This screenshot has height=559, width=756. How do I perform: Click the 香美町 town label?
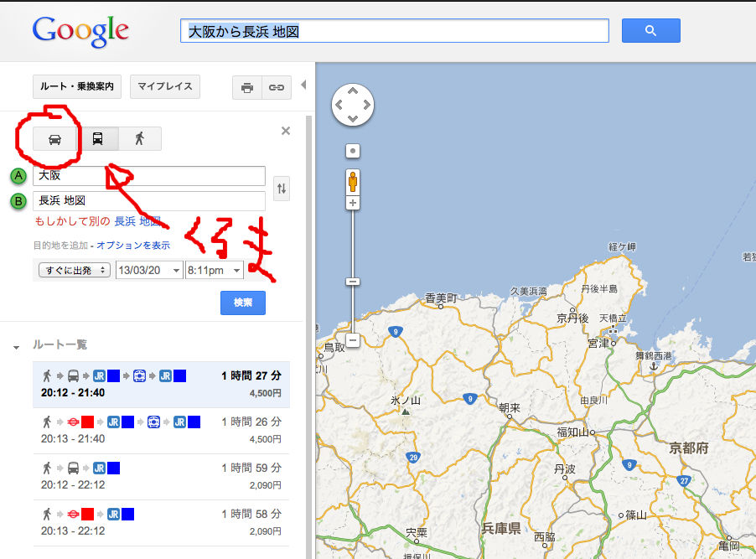click(x=441, y=298)
